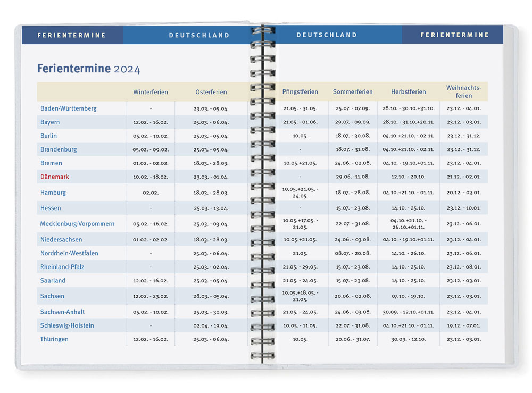Screen dimensions: 532x393
Task: Click the red 'Dänemark' row label
Action: point(55,177)
